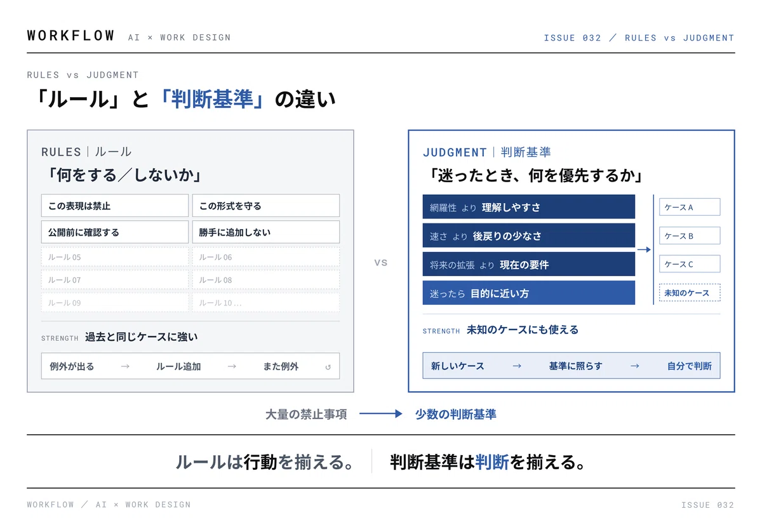Select the 'RULES | ルール' panel label
Viewport: 762px width, 532px height.
tap(86, 152)
